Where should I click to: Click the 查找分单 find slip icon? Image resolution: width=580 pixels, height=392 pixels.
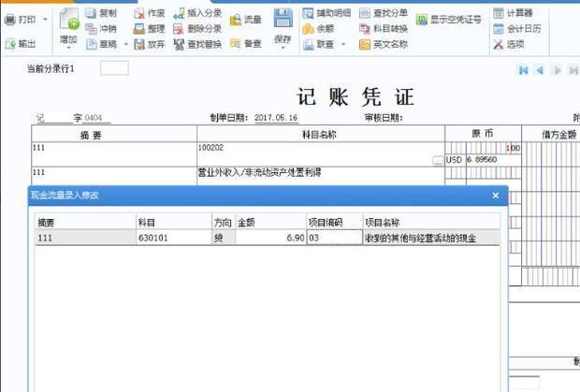[364, 13]
